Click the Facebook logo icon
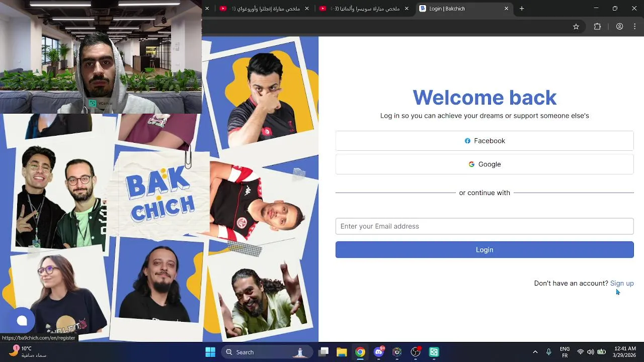This screenshot has width=644, height=362. pyautogui.click(x=467, y=141)
